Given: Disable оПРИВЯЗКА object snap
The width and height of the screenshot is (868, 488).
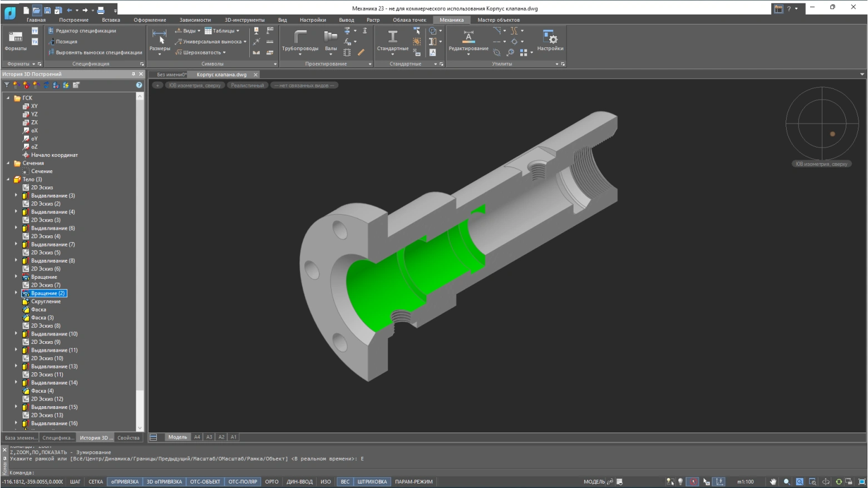Looking at the screenshot, I should click(x=125, y=482).
